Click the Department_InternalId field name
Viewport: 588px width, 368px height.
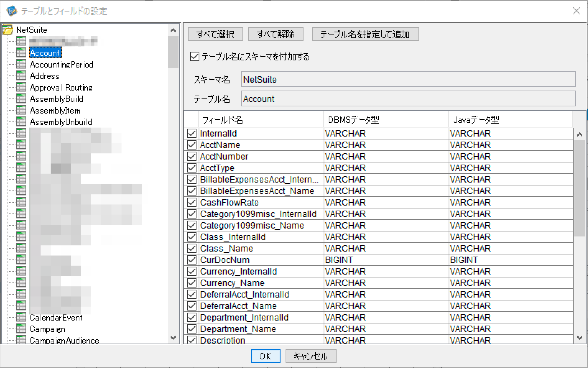pos(244,317)
